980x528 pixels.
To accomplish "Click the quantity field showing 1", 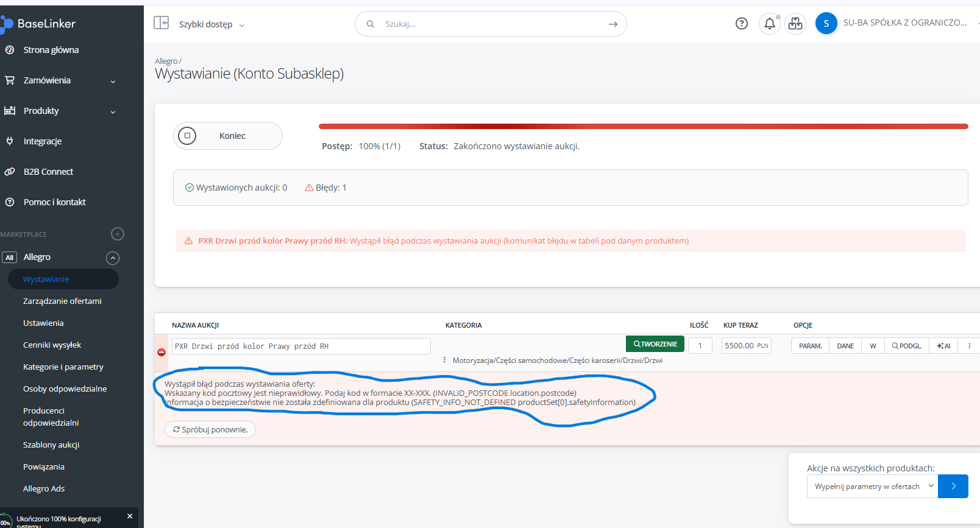I will [700, 346].
